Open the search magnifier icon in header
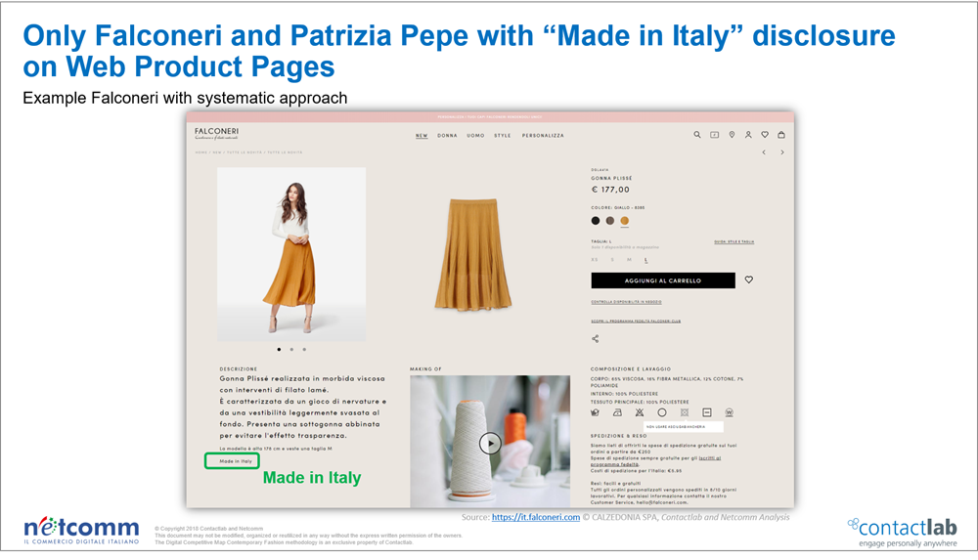Viewport: 978px width, 560px height. tap(696, 135)
